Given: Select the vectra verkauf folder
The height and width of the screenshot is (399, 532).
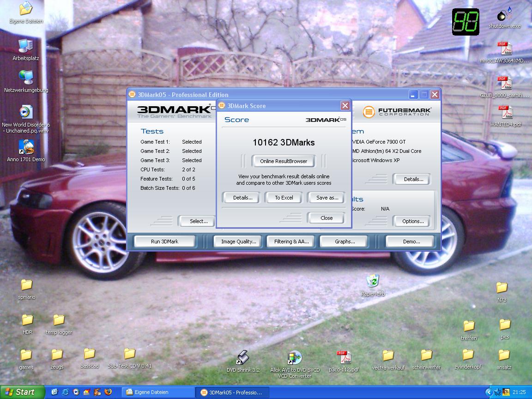Looking at the screenshot, I should [x=388, y=360].
